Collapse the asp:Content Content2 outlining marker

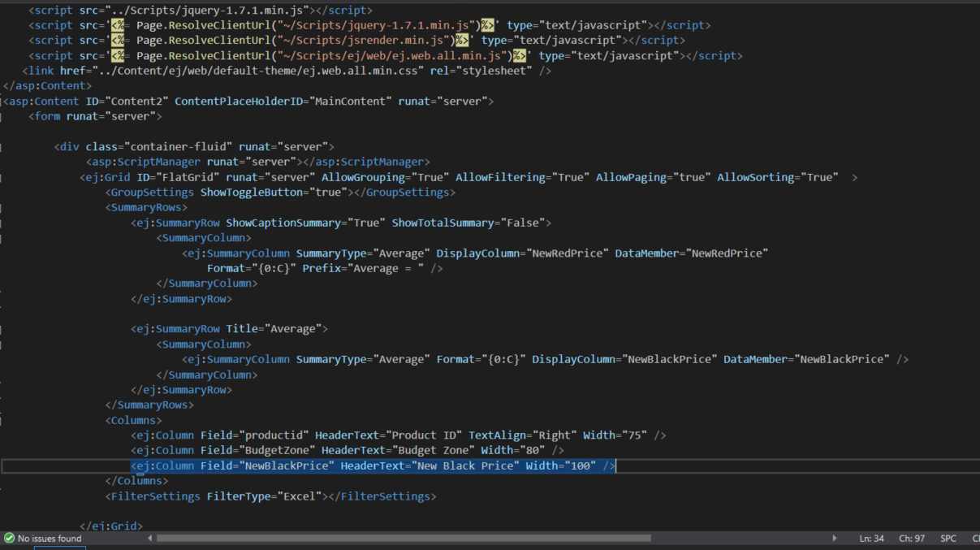tap(2, 102)
